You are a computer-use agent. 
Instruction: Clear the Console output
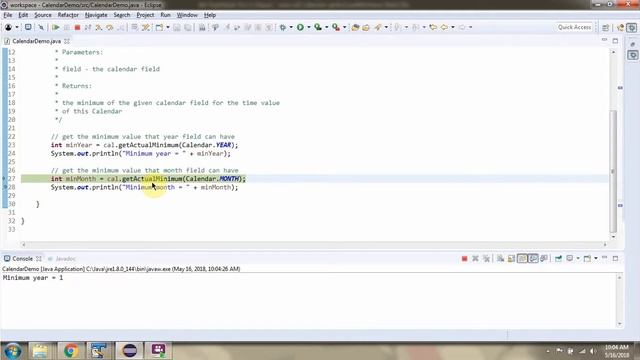[x=500, y=258]
